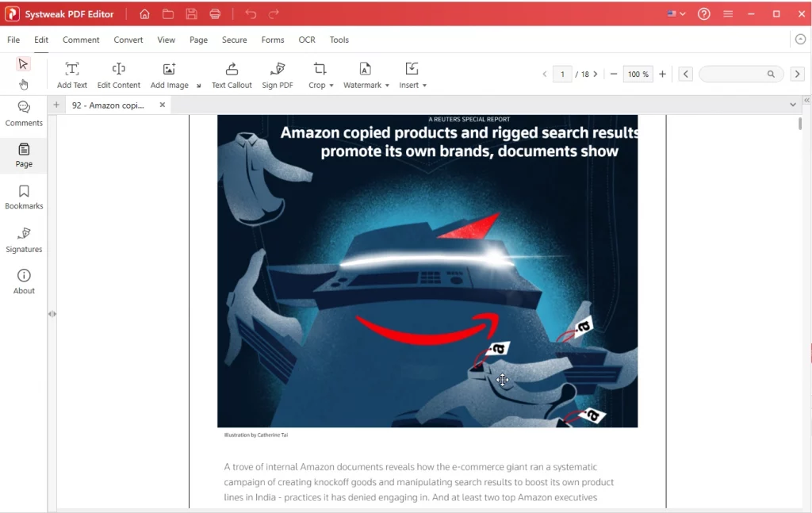Image resolution: width=812 pixels, height=513 pixels.
Task: Open the hamburger menu in title bar
Action: click(x=728, y=14)
